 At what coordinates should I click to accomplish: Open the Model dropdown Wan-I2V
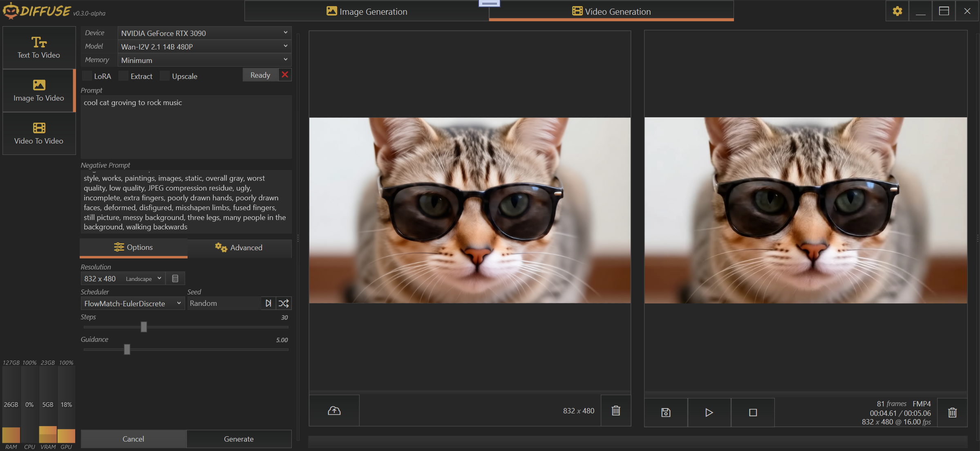tap(204, 47)
